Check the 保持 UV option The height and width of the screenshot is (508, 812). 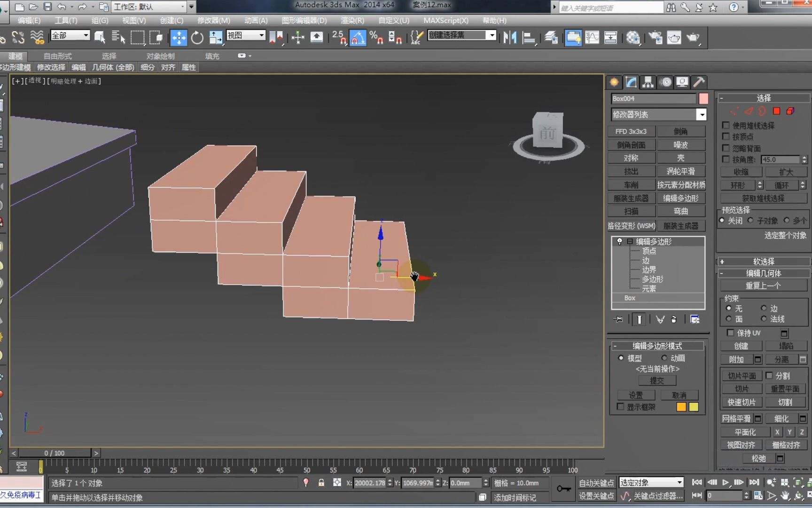pyautogui.click(x=730, y=333)
